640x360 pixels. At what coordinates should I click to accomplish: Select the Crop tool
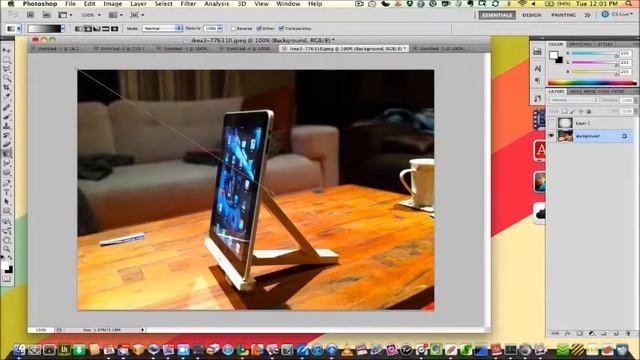(x=7, y=88)
